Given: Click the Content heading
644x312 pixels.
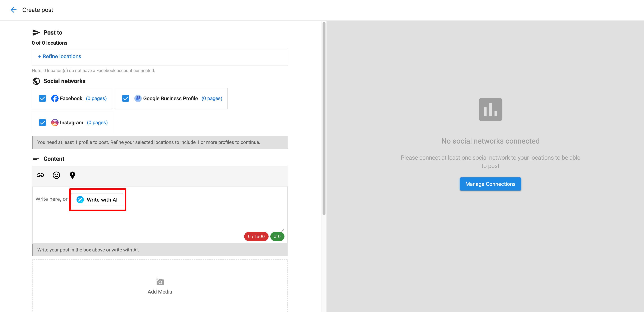Looking at the screenshot, I should coord(54,159).
